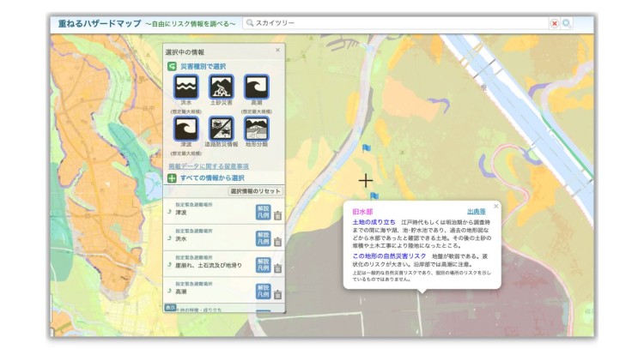Viewport: 644px width, 361px height.
Task: Select the 高潮 storm surge hazard icon
Action: pos(257,87)
